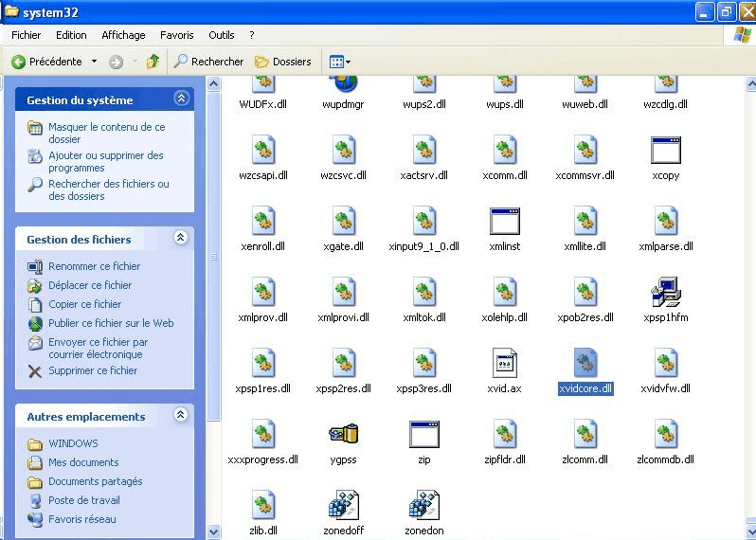Open the Précédente history dropdown arrow

94,62
